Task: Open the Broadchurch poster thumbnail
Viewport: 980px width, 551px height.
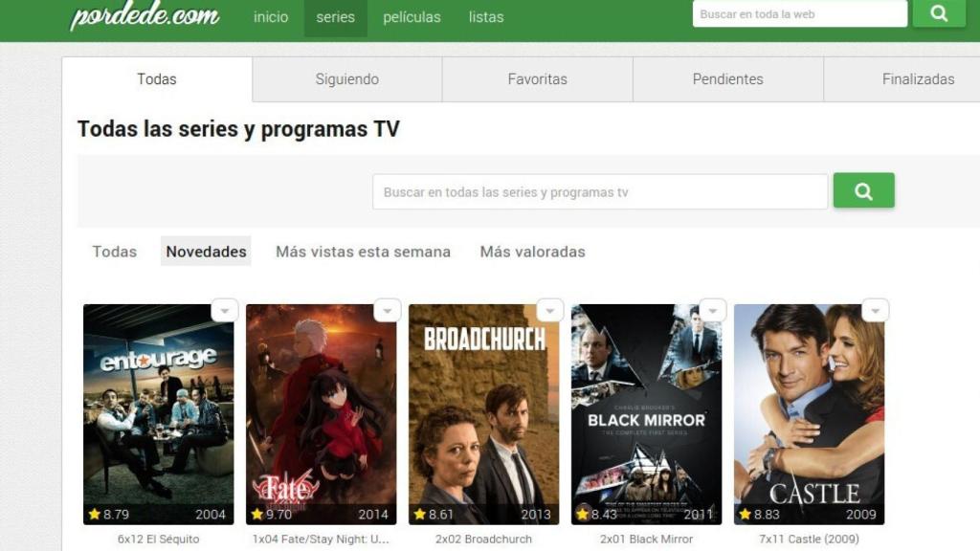Action: 483,414
